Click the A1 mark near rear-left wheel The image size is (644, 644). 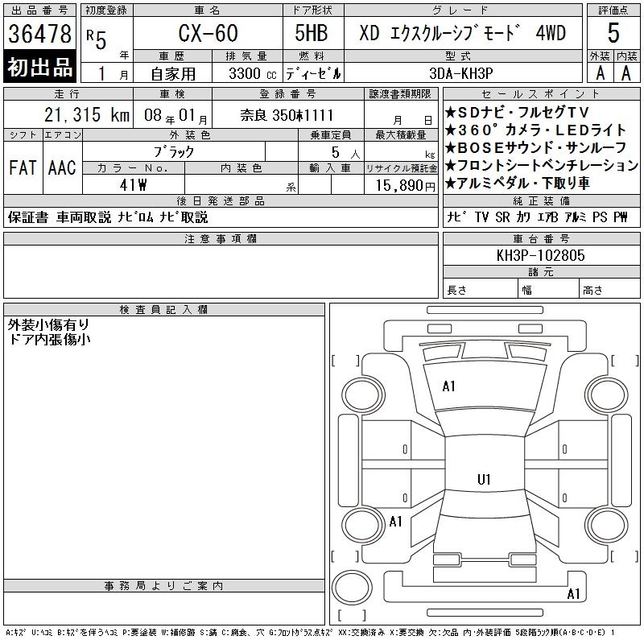pyautogui.click(x=395, y=522)
